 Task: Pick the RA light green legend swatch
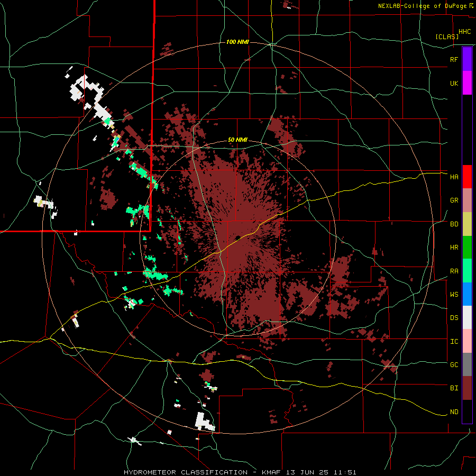pos(467,271)
